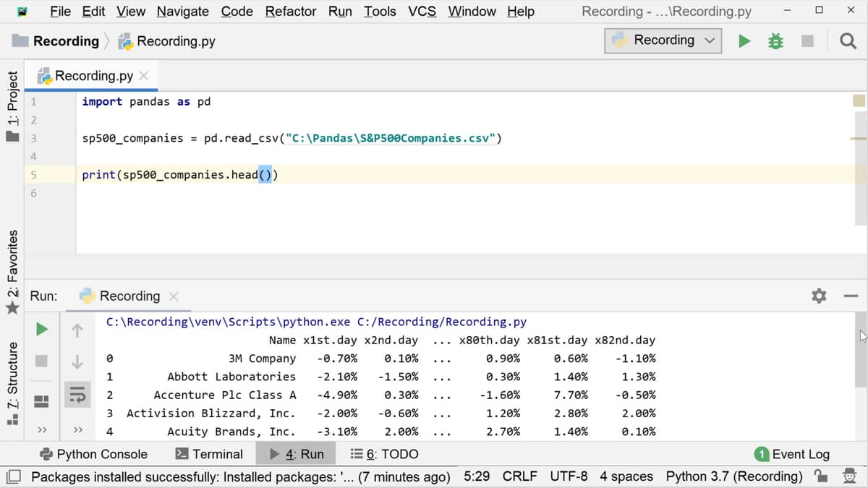Click the print(sp500_companies.head()) line
The image size is (868, 488).
pyautogui.click(x=180, y=175)
